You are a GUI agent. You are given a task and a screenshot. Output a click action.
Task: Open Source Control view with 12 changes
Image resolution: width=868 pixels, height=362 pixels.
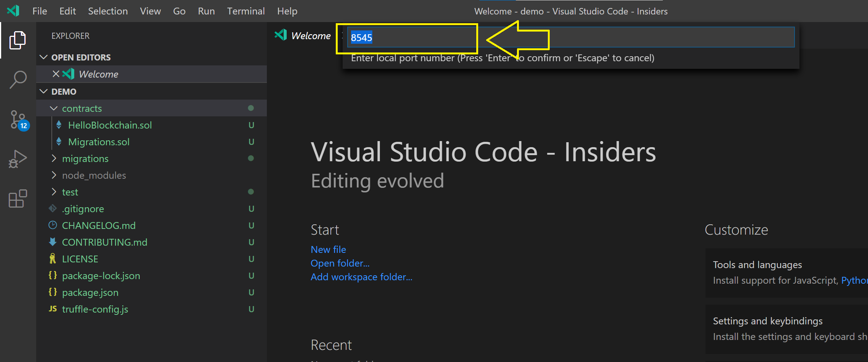[19, 120]
